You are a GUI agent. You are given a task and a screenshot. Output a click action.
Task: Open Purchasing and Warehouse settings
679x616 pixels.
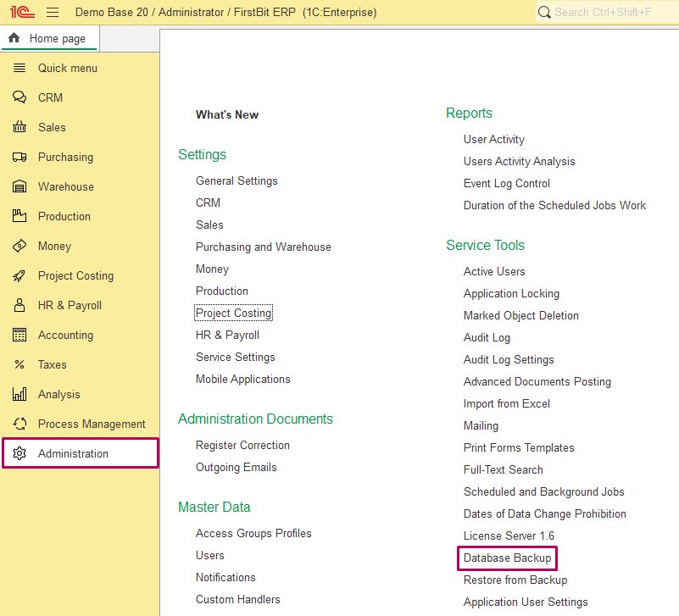264,247
